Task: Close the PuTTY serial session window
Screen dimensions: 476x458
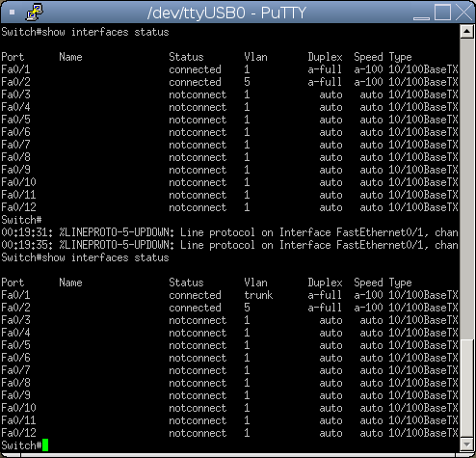Action: point(463,13)
